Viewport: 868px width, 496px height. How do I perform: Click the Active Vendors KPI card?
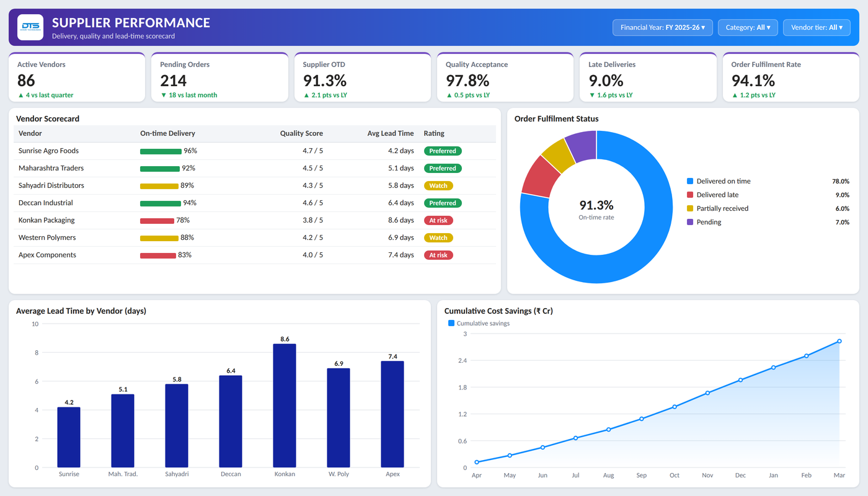tap(77, 77)
